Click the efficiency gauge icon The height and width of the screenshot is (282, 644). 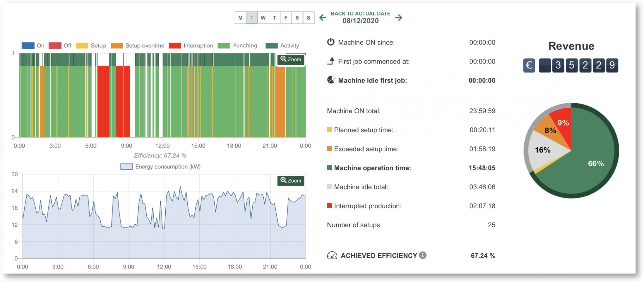pos(332,256)
